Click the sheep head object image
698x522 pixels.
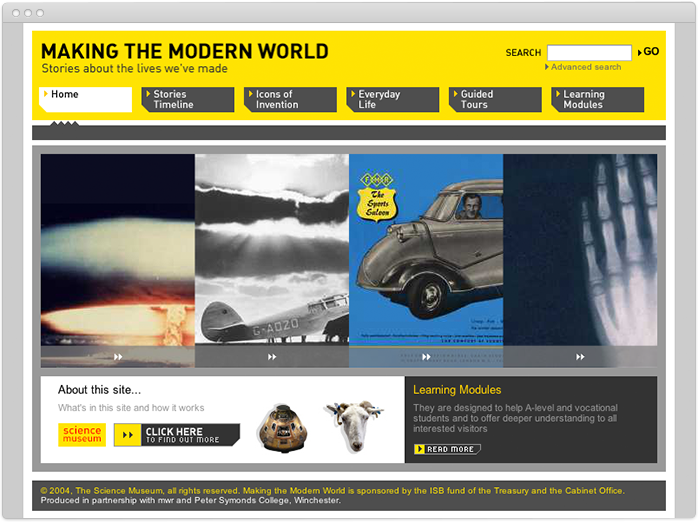pyautogui.click(x=355, y=426)
